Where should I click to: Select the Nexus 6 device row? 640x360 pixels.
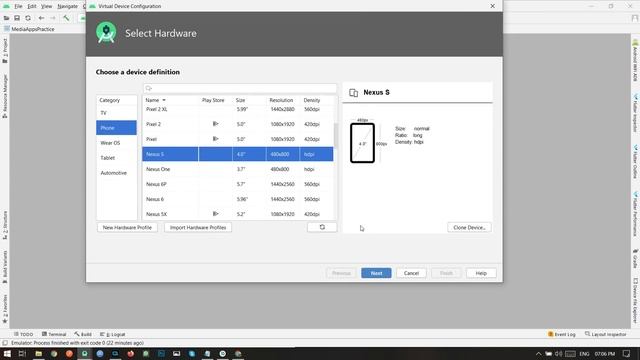click(x=238, y=199)
